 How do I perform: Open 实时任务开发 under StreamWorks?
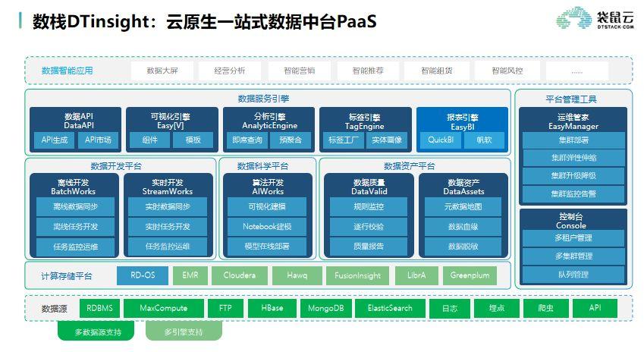[x=168, y=226]
